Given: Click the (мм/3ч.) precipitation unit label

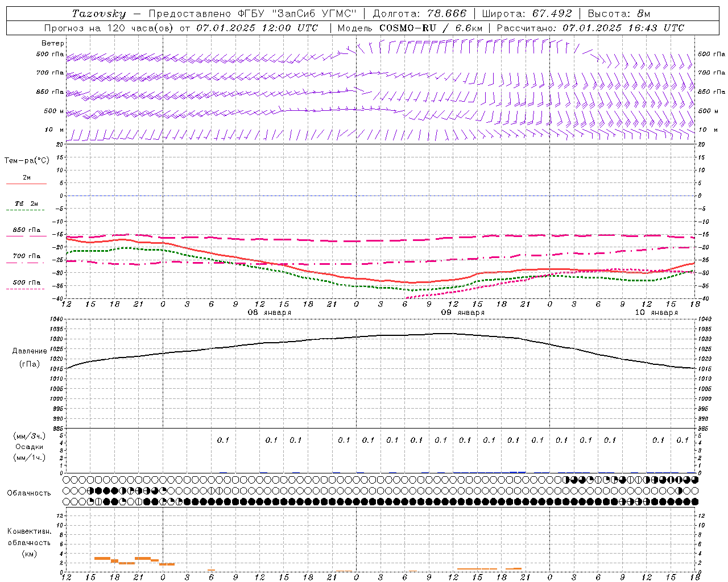Looking at the screenshot, I should 30,436.
